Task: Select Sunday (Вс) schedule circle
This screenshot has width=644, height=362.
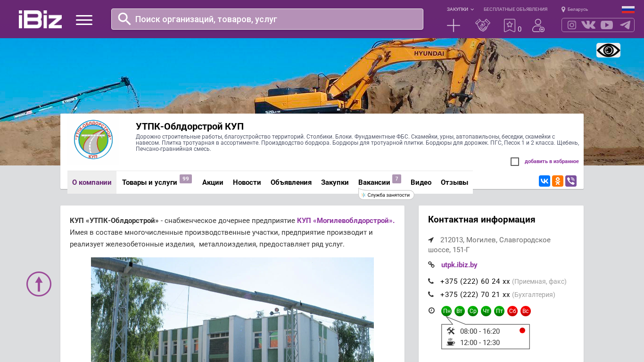Action: (x=526, y=311)
